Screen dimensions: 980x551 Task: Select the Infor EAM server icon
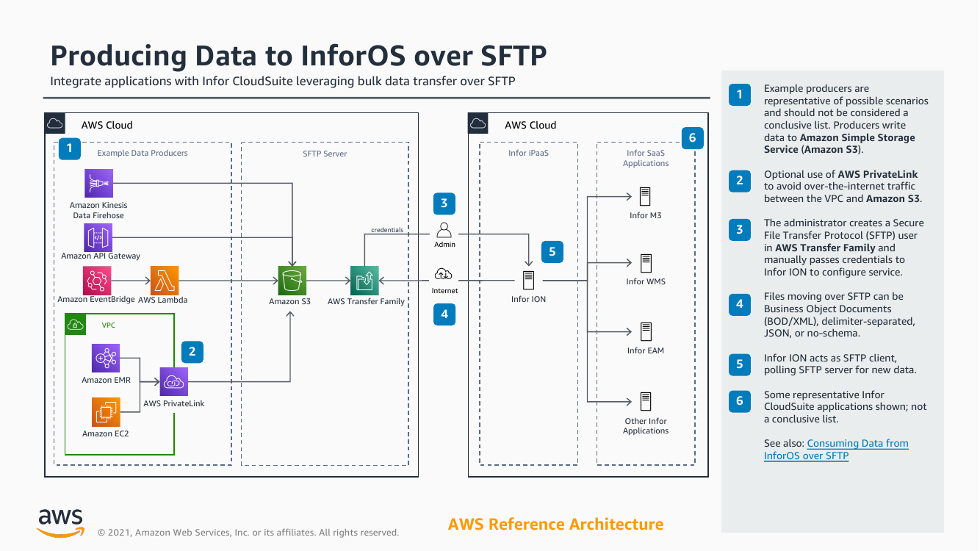click(646, 331)
